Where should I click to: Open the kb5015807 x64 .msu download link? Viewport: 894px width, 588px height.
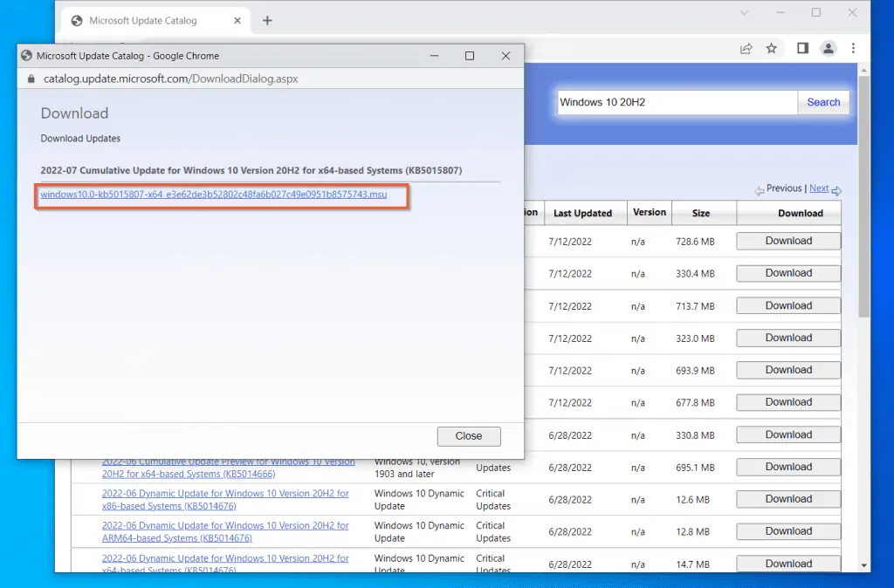[x=214, y=195]
